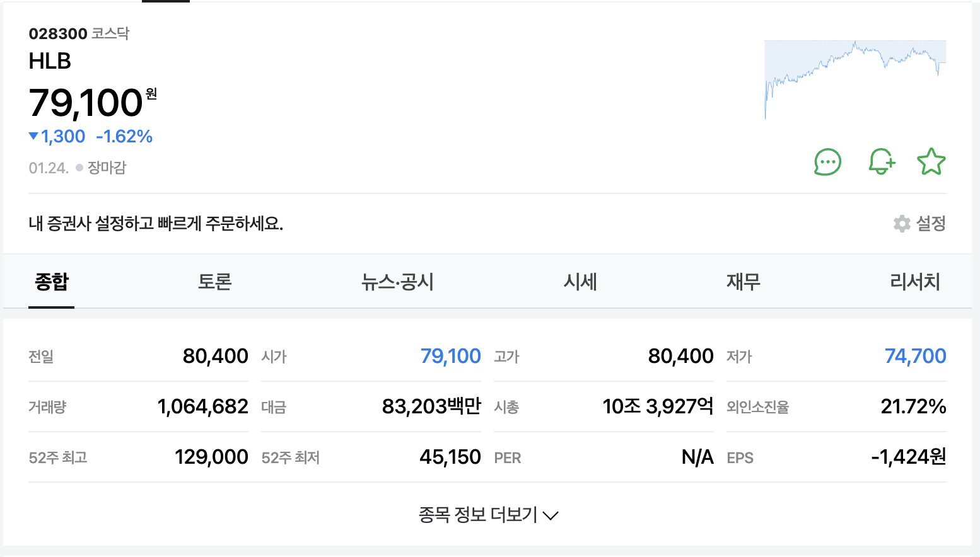The width and height of the screenshot is (980, 557).
Task: Click the 고가 value 80,400
Action: pos(681,356)
